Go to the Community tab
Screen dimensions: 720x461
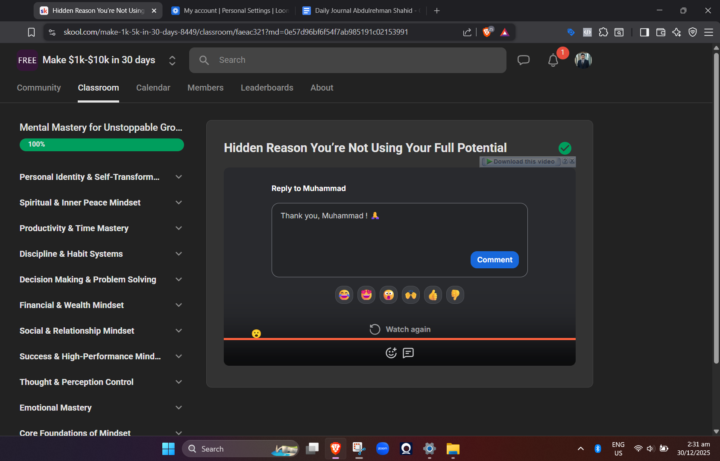tap(39, 88)
